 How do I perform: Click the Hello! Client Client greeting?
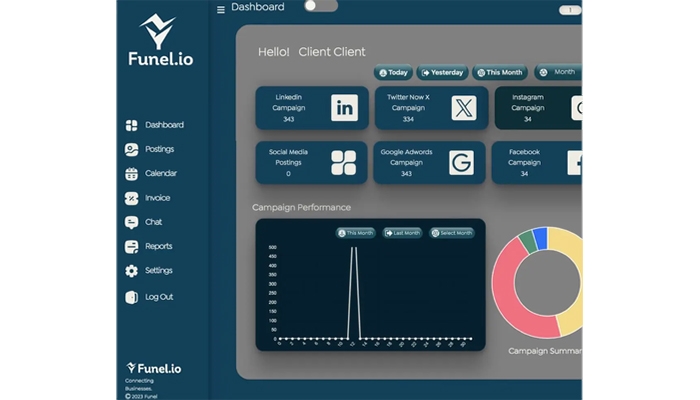coord(312,52)
